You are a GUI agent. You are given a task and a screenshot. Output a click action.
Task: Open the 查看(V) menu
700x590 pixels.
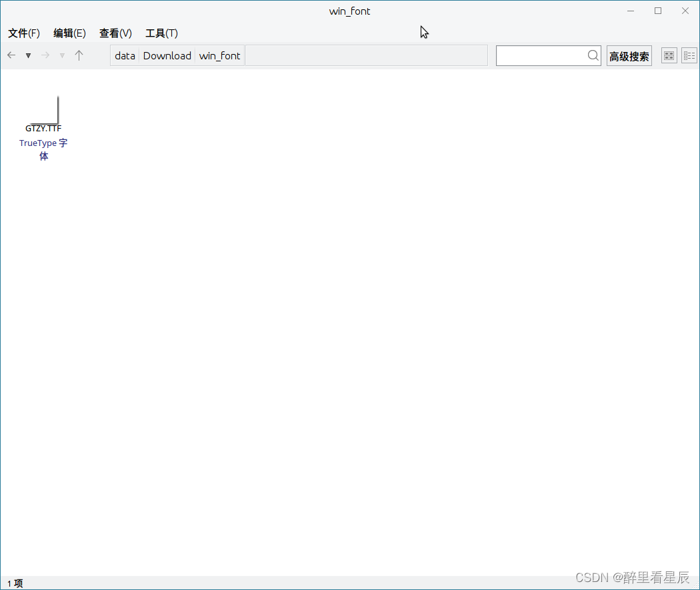pyautogui.click(x=115, y=33)
